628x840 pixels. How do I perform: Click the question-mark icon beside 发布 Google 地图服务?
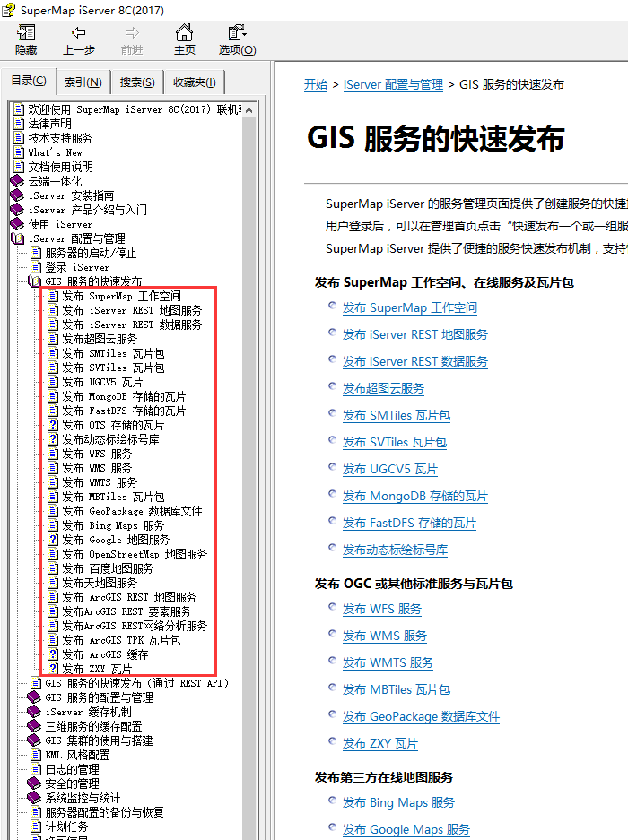coord(53,540)
